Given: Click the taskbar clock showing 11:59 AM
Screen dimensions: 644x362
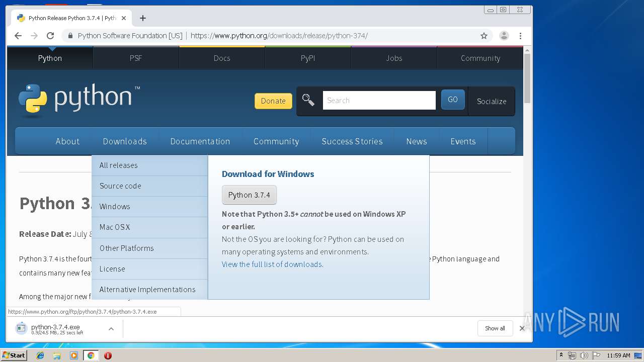Looking at the screenshot, I should [x=618, y=355].
